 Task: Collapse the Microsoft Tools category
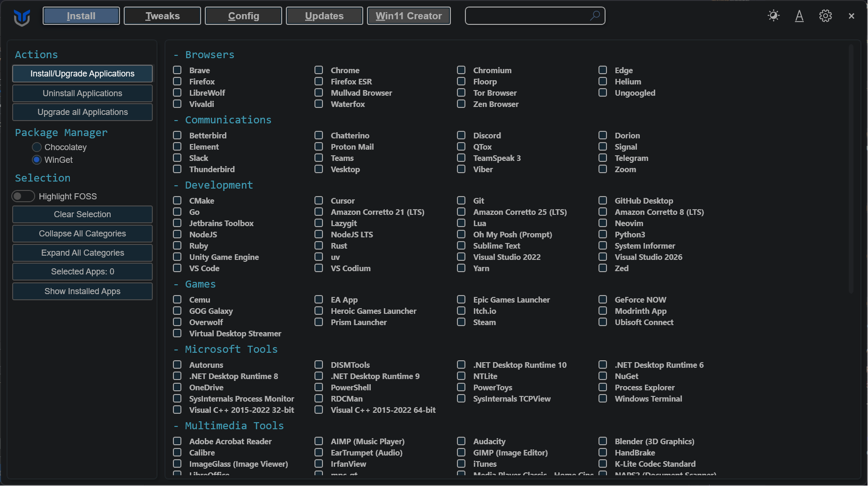click(225, 349)
